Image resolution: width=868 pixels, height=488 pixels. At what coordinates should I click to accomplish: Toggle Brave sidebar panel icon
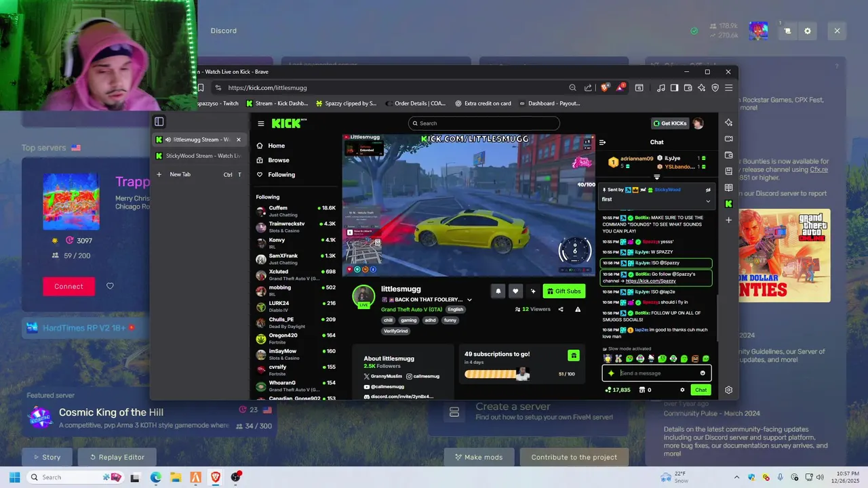[x=674, y=87]
